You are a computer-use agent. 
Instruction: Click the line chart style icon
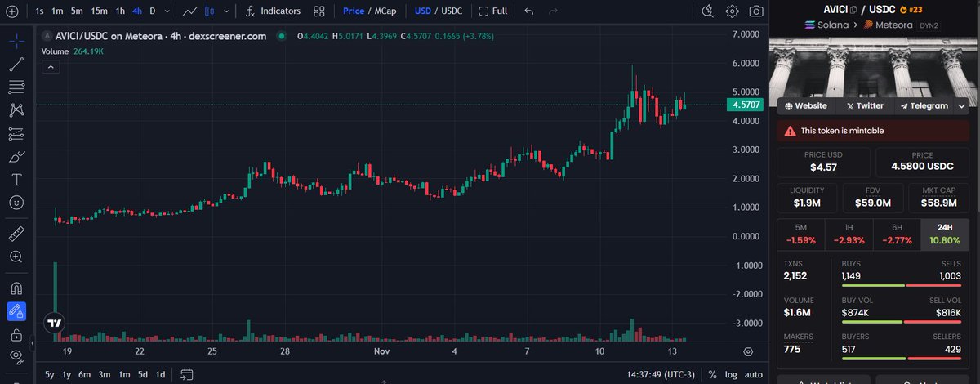pyautogui.click(x=189, y=11)
